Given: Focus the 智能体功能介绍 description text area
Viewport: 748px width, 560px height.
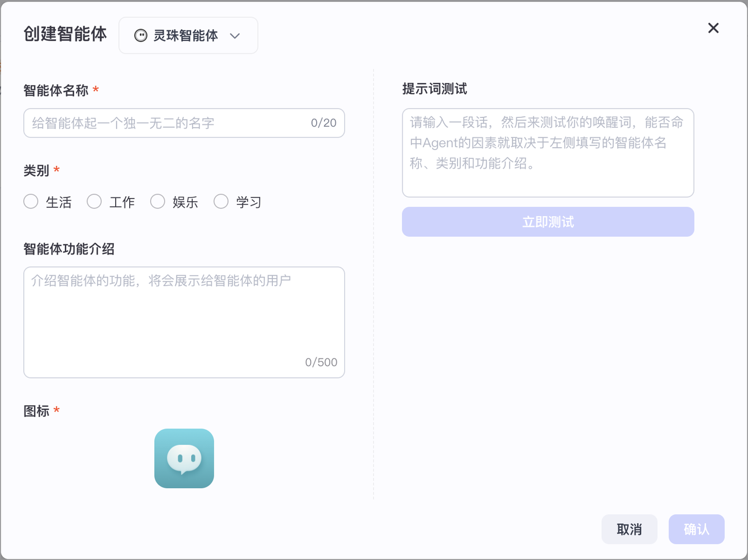Looking at the screenshot, I should 184,322.
